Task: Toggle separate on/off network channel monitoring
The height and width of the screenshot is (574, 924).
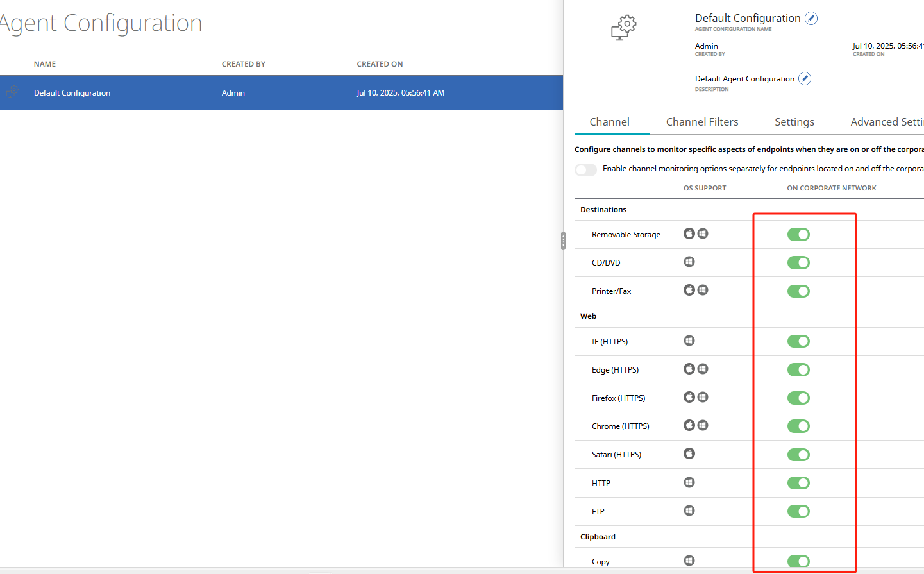Action: tap(585, 170)
